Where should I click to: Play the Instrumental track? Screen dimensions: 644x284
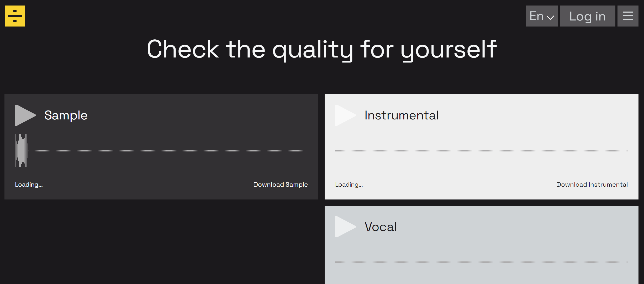[345, 115]
